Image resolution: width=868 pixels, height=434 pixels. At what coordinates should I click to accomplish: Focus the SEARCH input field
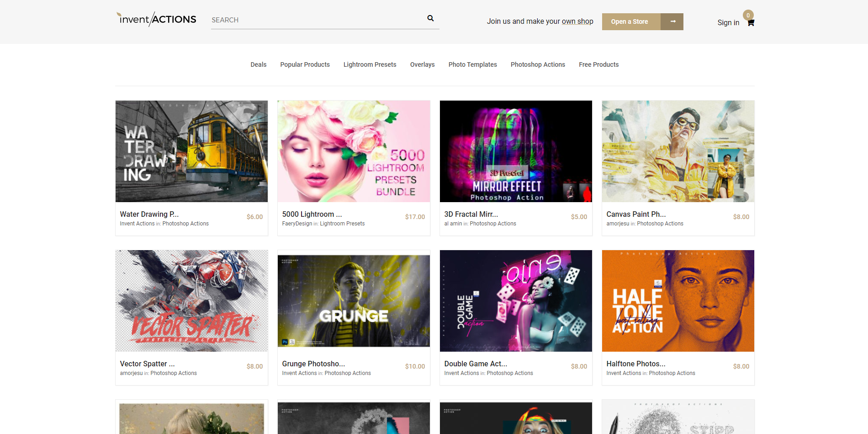pos(318,20)
